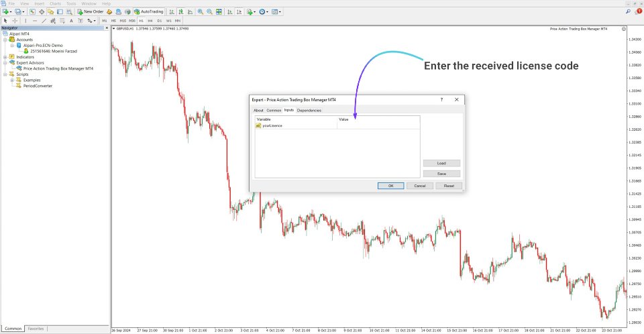Screen dimensions: 644x334
Task: Select the PeriodConverter script
Action: tap(38, 86)
